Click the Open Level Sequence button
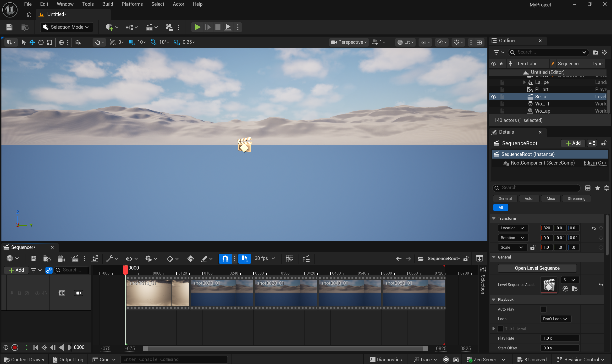Viewport: 612px width, 364px height. pos(537,268)
